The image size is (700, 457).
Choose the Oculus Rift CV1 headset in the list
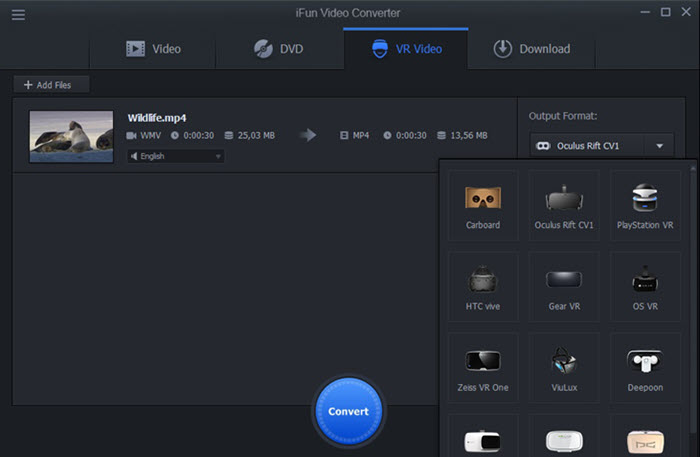tap(564, 206)
